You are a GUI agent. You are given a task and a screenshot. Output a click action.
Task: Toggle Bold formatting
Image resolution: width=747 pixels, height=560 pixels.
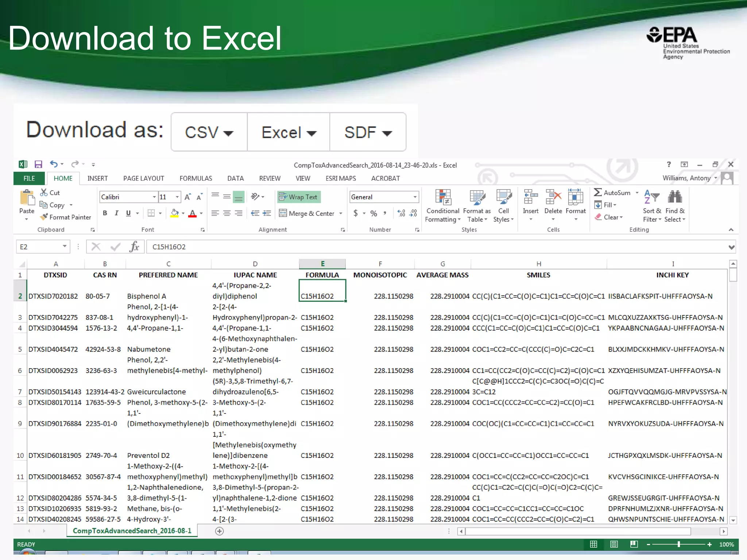coord(105,213)
